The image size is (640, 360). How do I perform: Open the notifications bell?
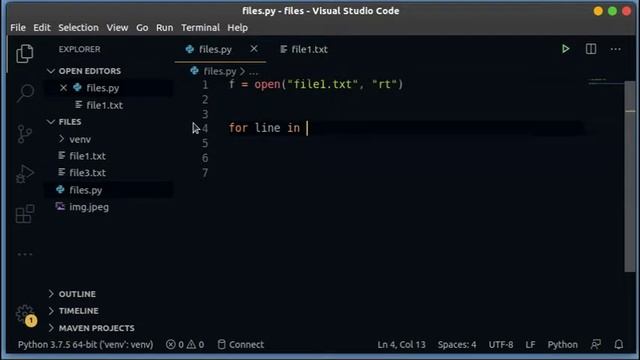click(x=619, y=344)
